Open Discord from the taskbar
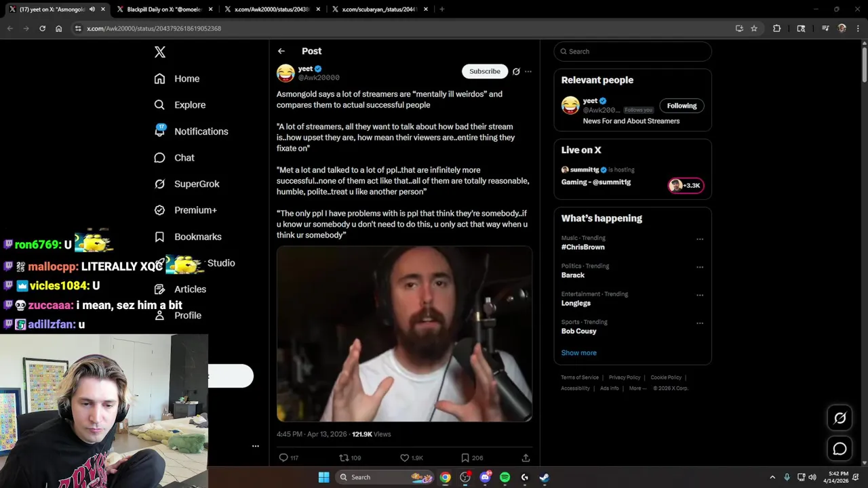Image resolution: width=868 pixels, height=488 pixels. 485,477
